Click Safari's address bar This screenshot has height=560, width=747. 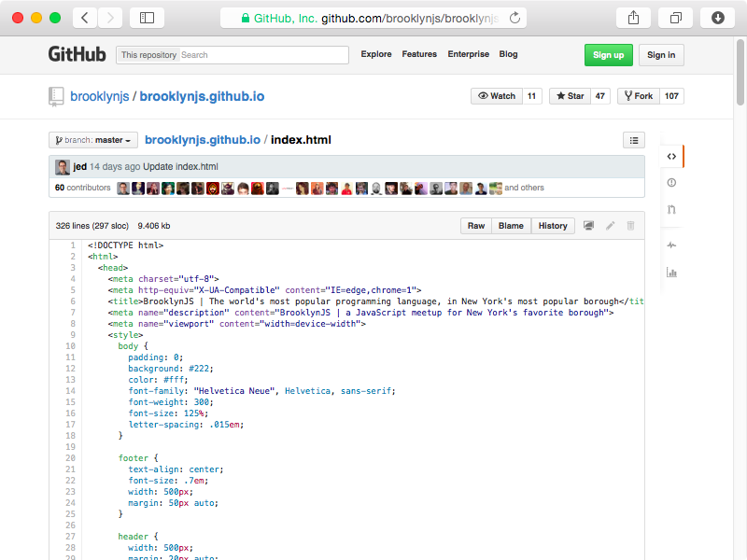(373, 18)
